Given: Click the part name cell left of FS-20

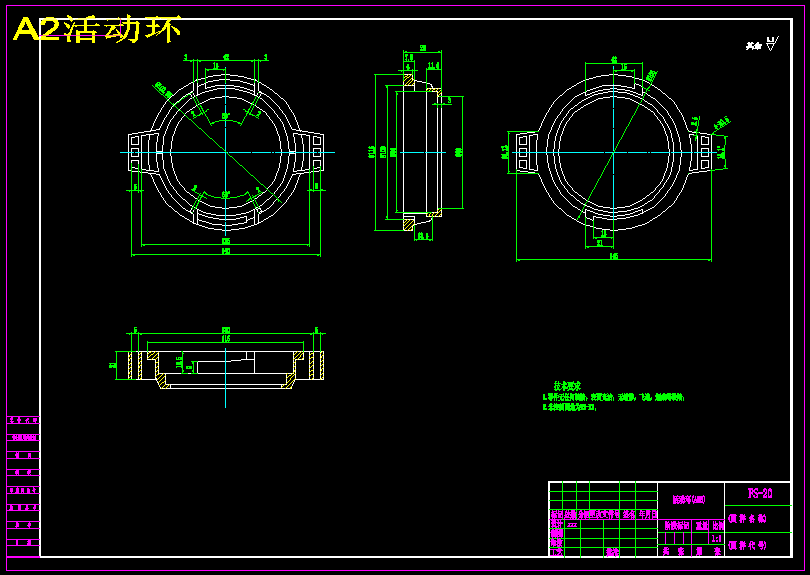Looking at the screenshot, I should [691, 500].
